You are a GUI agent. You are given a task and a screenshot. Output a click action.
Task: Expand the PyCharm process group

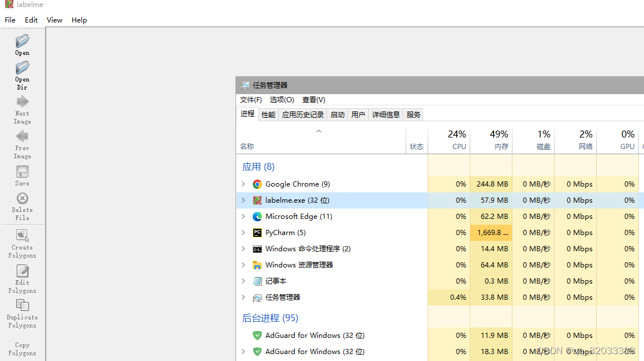(243, 233)
